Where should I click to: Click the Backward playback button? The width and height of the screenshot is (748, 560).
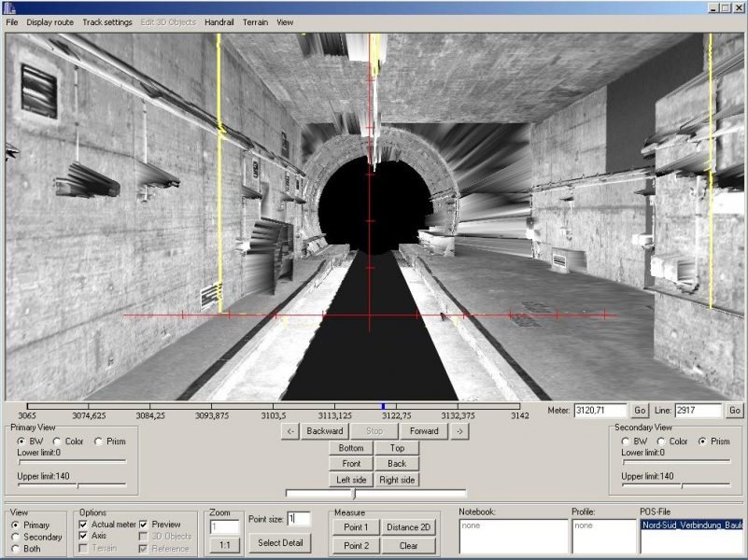pyautogui.click(x=325, y=431)
